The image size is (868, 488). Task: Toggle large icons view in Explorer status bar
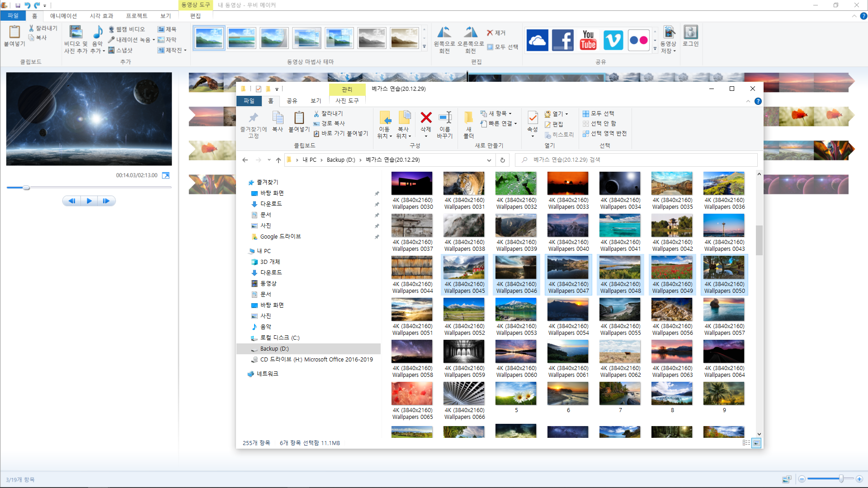tap(756, 443)
